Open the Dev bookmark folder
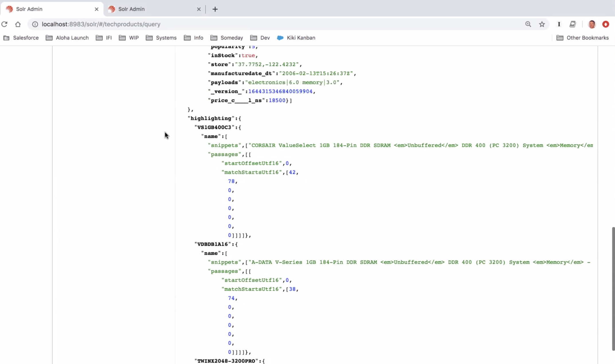The width and height of the screenshot is (615, 364). pyautogui.click(x=260, y=38)
